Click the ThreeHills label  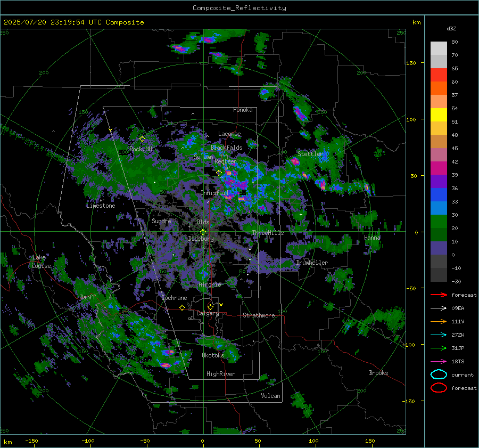click(268, 233)
